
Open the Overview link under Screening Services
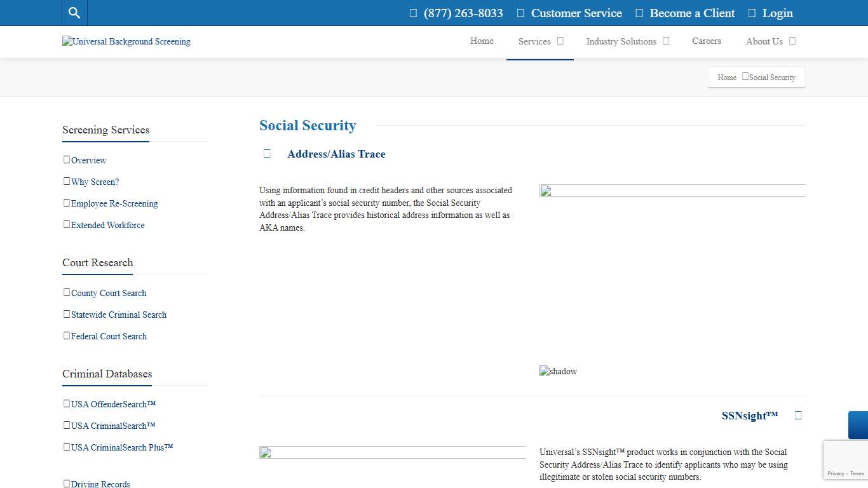[x=88, y=160]
